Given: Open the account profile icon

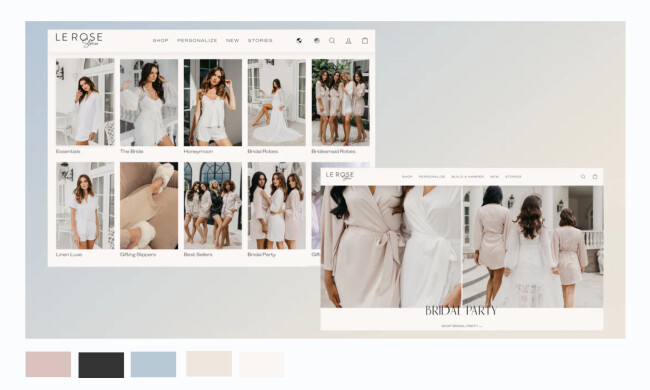Looking at the screenshot, I should (x=349, y=41).
